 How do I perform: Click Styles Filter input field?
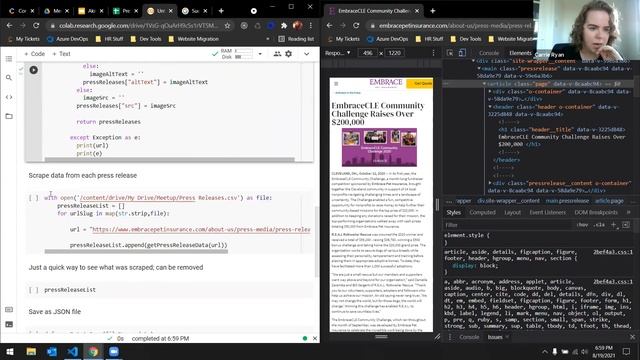click(508, 225)
